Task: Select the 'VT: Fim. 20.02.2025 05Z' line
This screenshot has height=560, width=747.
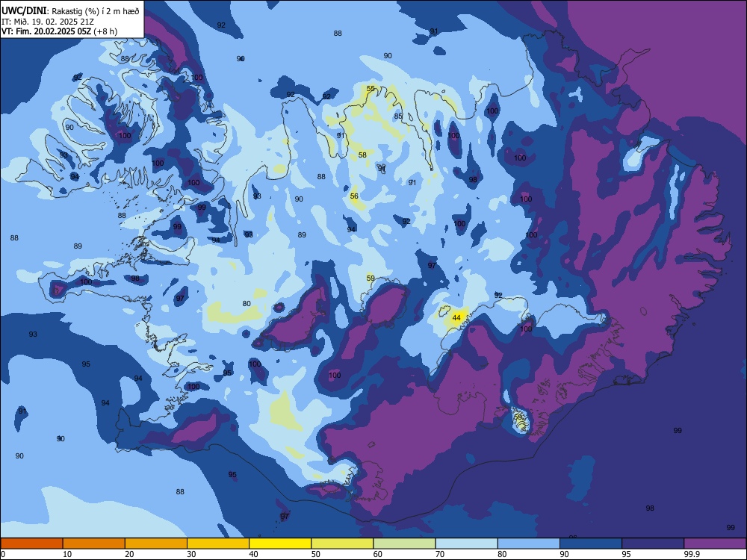Action: (x=46, y=31)
